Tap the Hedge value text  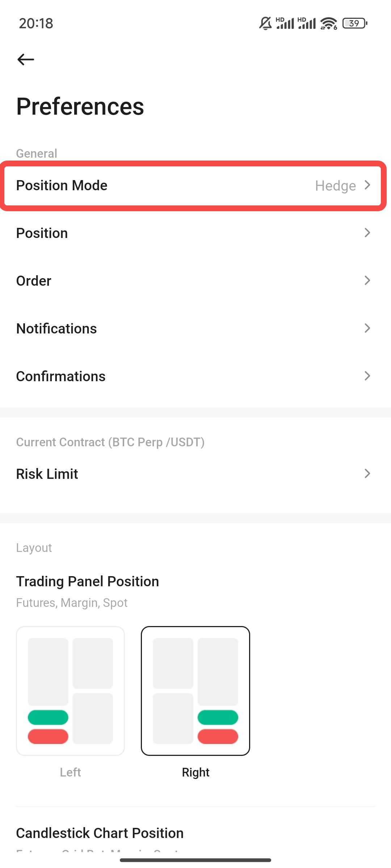[335, 186]
